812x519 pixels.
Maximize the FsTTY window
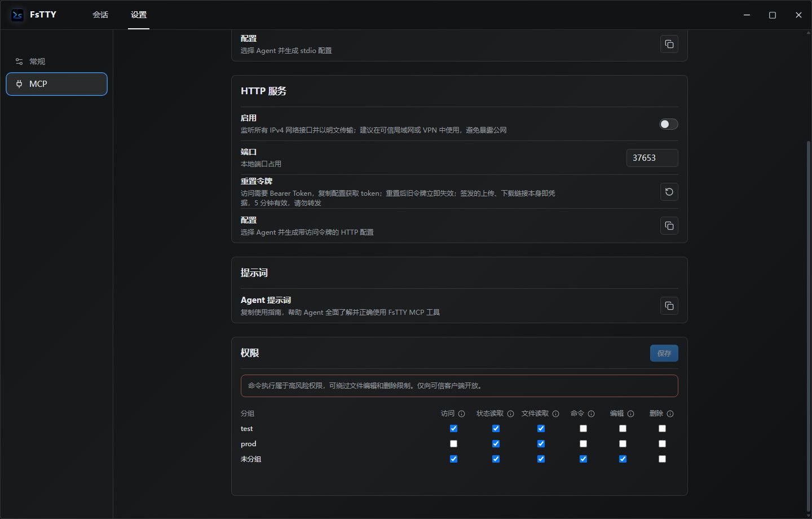[773, 15]
